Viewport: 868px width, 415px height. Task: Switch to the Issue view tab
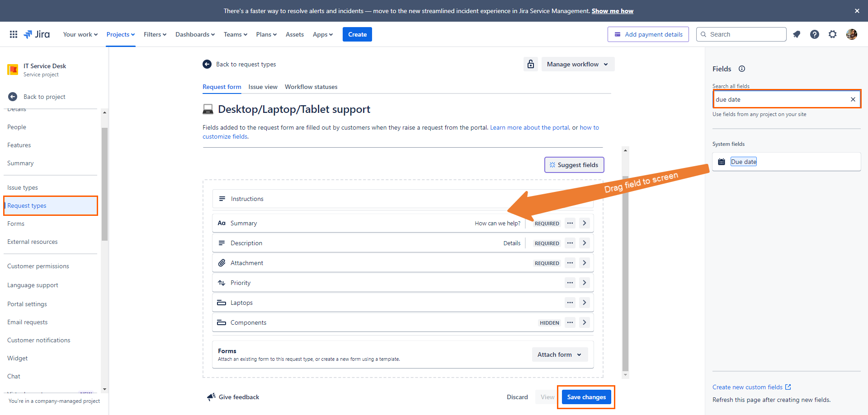[x=263, y=87]
